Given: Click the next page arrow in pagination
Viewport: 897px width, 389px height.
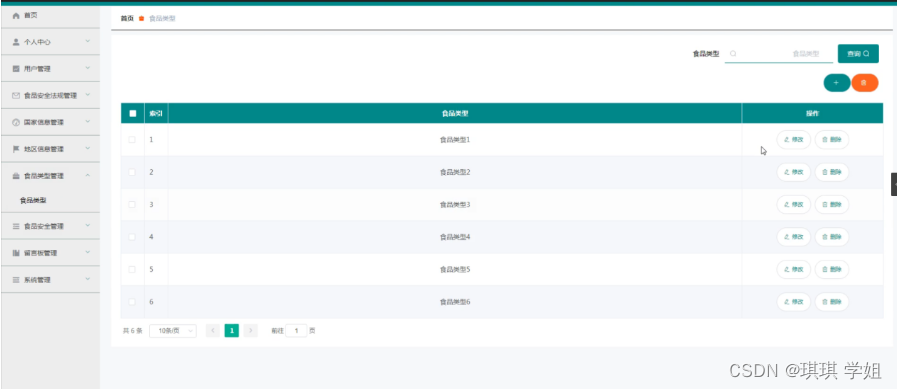Looking at the screenshot, I should pos(251,331).
